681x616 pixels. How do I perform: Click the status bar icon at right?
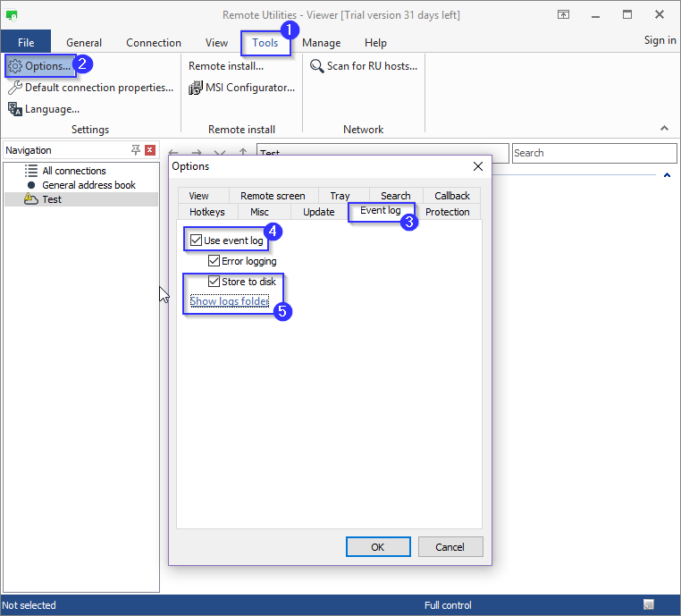648,605
